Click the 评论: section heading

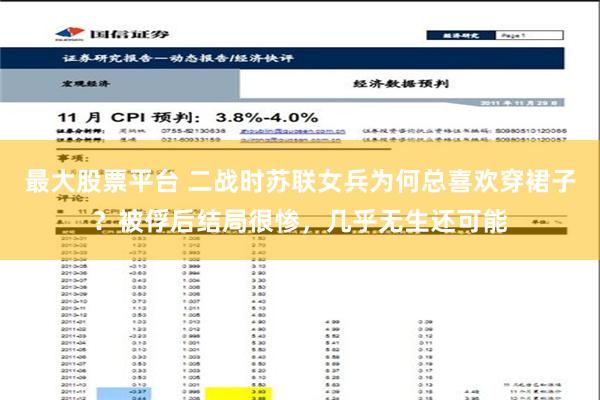(73, 198)
